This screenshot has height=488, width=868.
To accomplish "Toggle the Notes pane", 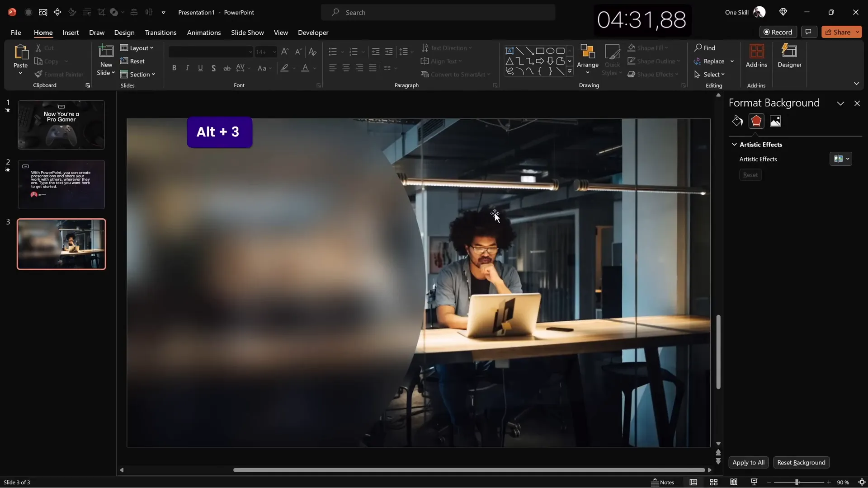I will coord(662,482).
